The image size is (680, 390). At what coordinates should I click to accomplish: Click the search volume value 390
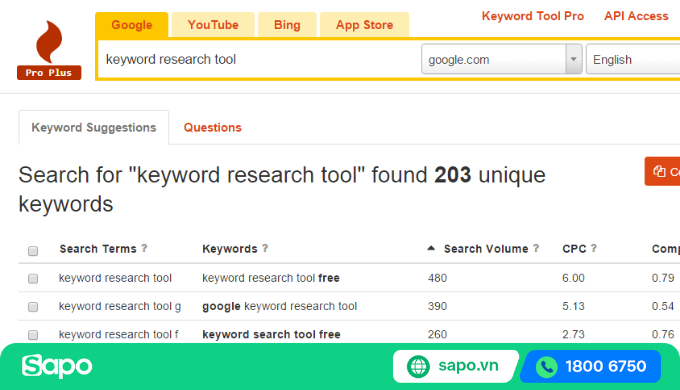438,306
